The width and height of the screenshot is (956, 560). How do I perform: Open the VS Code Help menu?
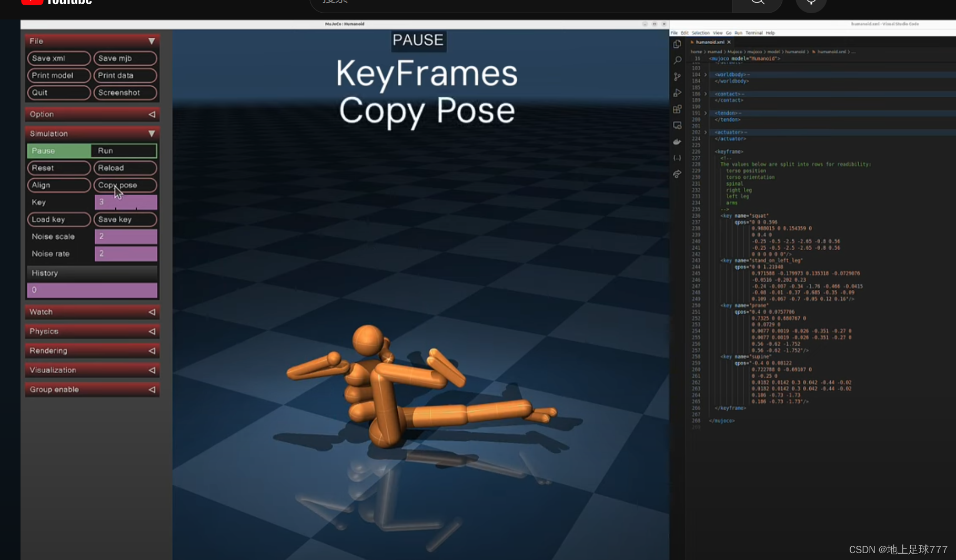(770, 33)
